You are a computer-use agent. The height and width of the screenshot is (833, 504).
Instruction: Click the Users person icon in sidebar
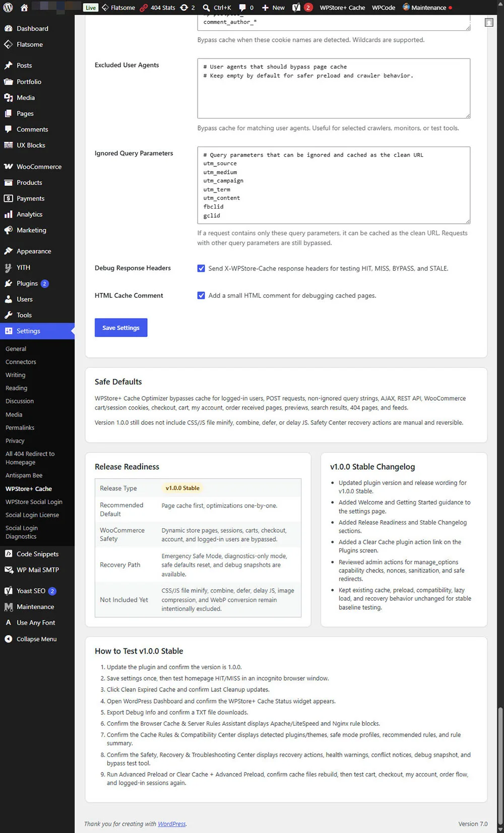8,299
